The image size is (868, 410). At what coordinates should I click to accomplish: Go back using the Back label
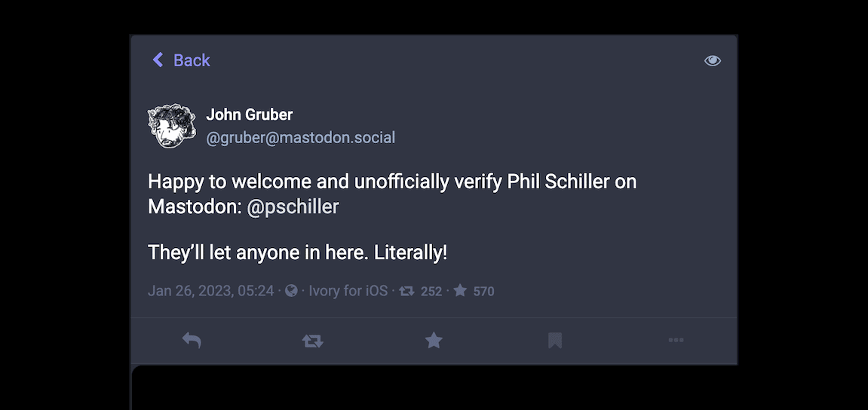[192, 60]
